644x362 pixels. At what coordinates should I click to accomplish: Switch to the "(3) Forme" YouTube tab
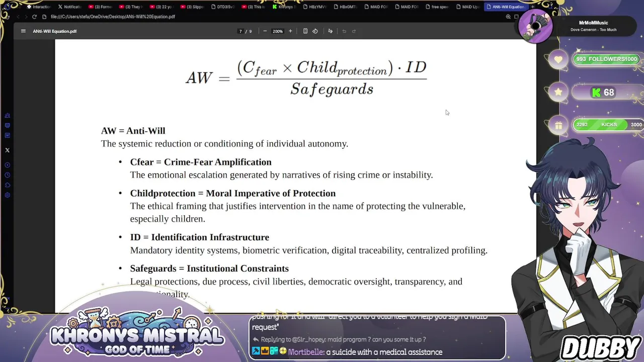[x=100, y=7]
